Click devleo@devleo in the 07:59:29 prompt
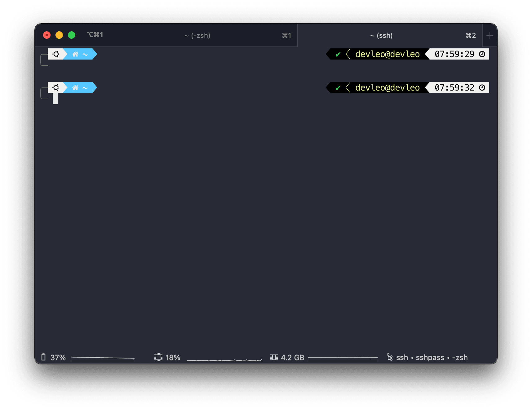 coord(388,54)
